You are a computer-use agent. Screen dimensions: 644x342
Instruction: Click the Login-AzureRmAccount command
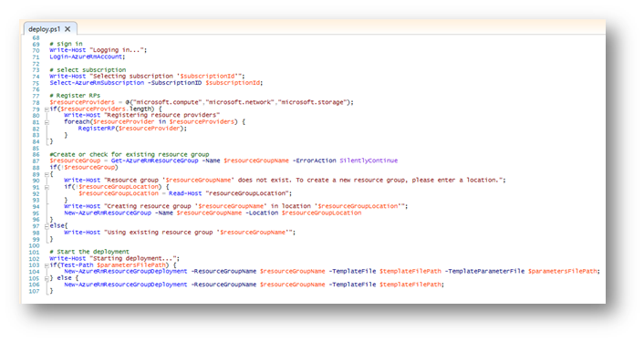click(x=87, y=57)
